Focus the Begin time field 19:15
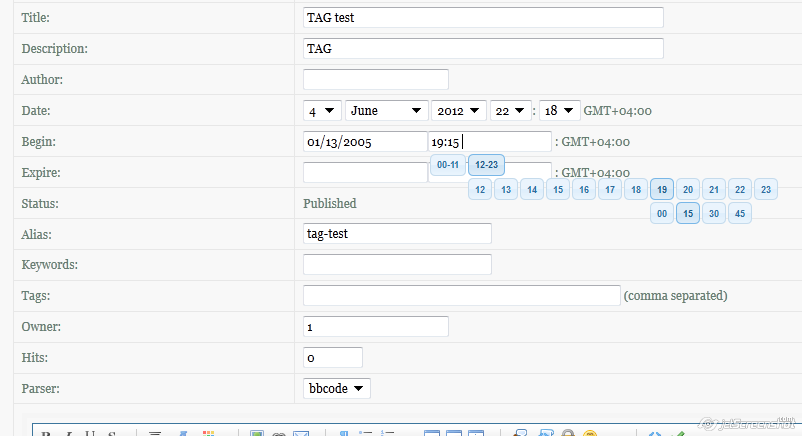802x436 pixels. click(490, 142)
